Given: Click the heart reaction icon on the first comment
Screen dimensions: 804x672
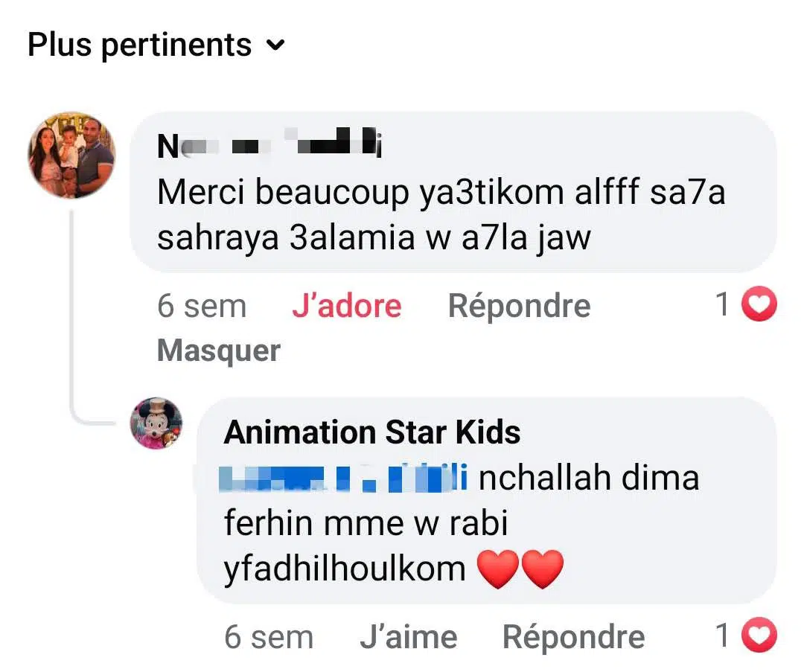Looking at the screenshot, I should click(x=760, y=305).
